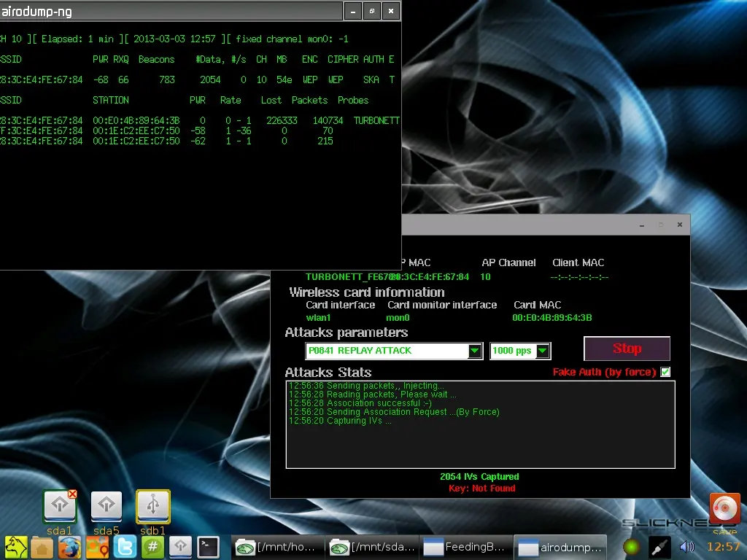Viewport: 747px width, 560px height.
Task: Click the 'Association successful :-)' log line
Action: pyautogui.click(x=360, y=402)
